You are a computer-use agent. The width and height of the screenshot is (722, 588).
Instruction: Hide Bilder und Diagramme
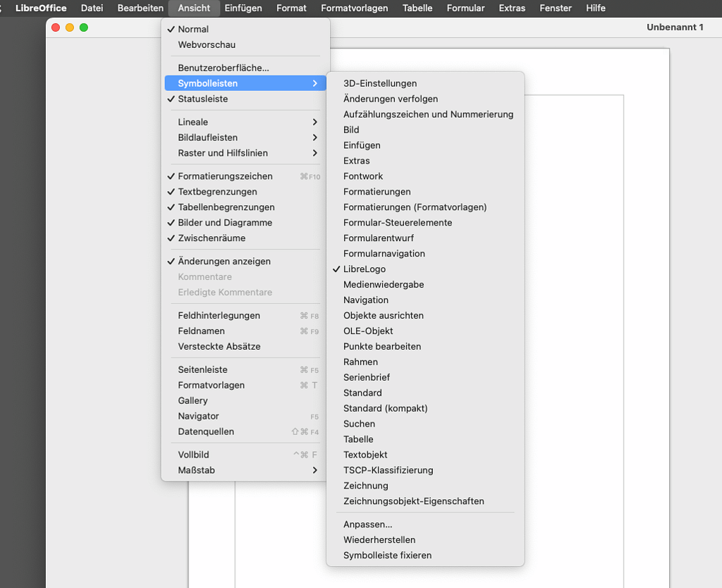222,223
